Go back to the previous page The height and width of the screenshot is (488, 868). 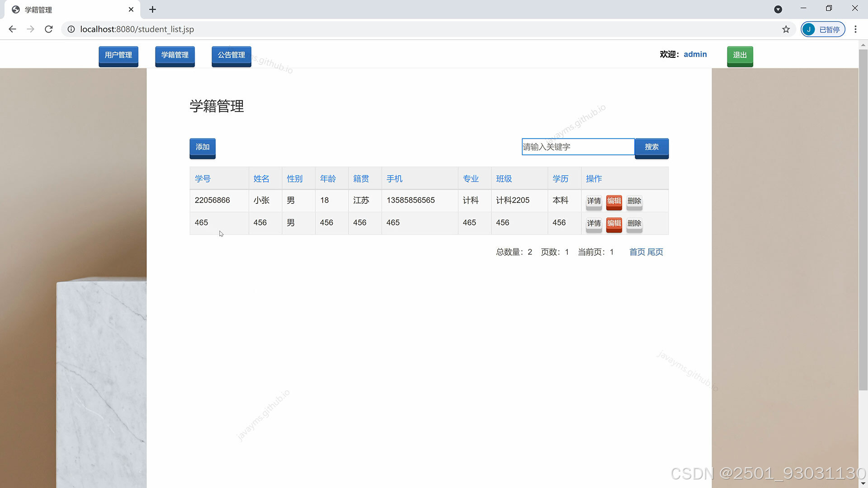12,29
